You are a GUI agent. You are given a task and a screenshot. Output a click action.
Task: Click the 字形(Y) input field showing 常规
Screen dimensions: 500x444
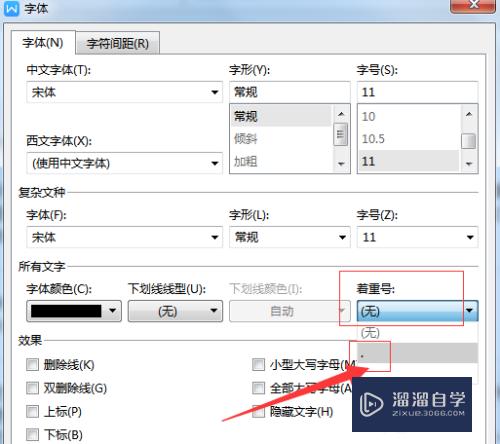290,92
